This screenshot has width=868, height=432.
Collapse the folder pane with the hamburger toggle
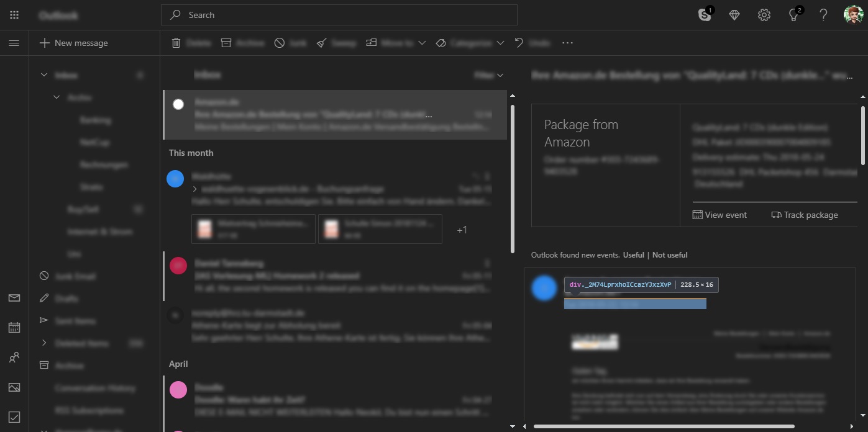click(14, 43)
